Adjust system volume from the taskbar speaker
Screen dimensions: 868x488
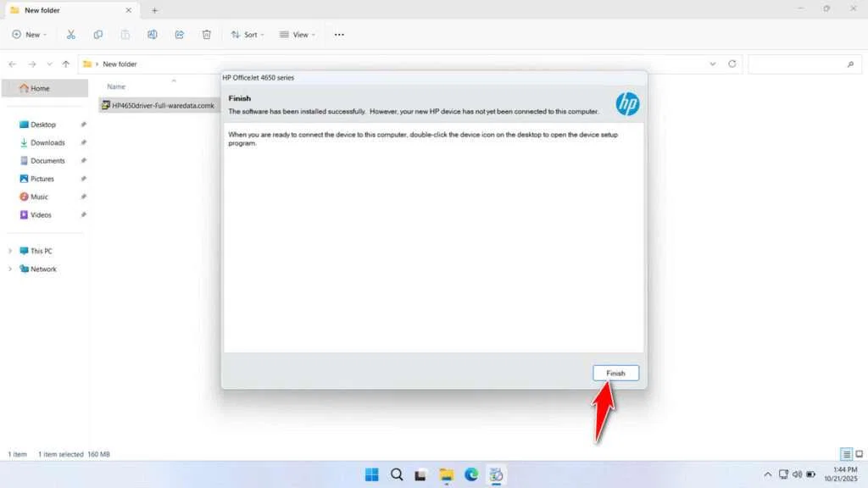point(797,474)
